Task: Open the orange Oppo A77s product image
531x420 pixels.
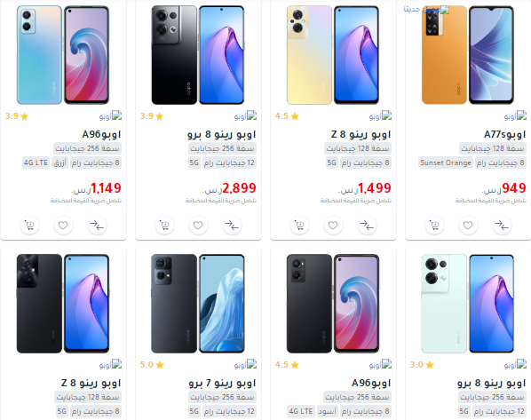Action: click(468, 55)
